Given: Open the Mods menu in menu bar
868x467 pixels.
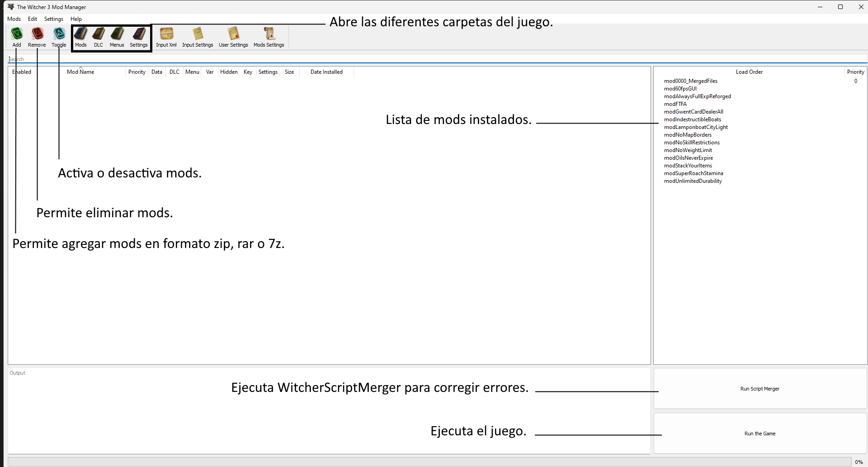Looking at the screenshot, I should coord(14,19).
